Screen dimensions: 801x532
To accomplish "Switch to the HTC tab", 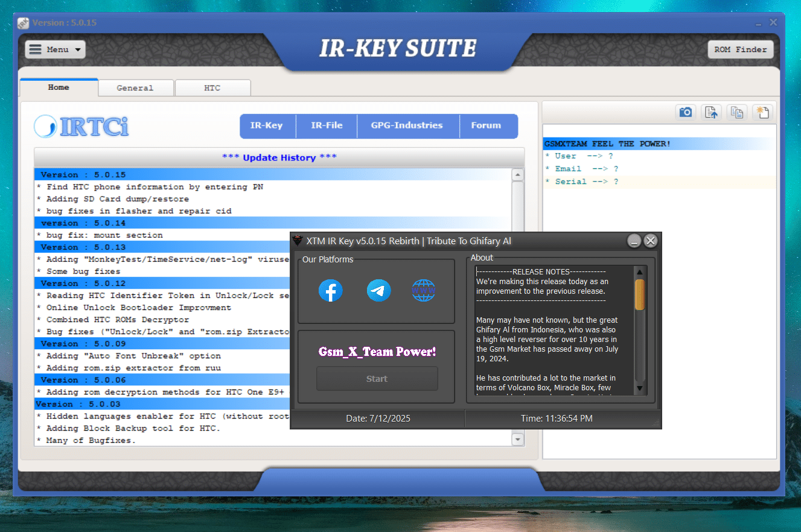I will 212,88.
